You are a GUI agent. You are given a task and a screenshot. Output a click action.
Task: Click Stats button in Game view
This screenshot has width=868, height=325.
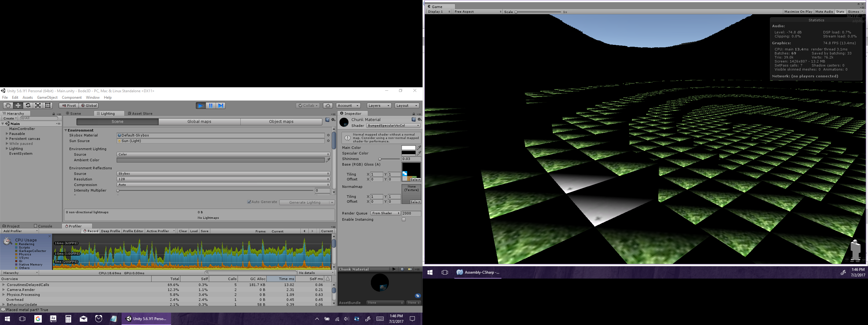[840, 12]
